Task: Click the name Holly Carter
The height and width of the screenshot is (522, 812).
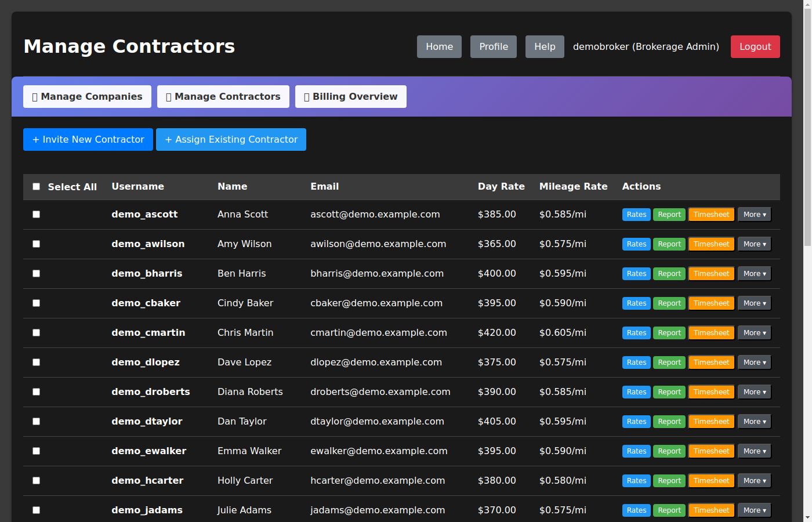Action: 245,481
